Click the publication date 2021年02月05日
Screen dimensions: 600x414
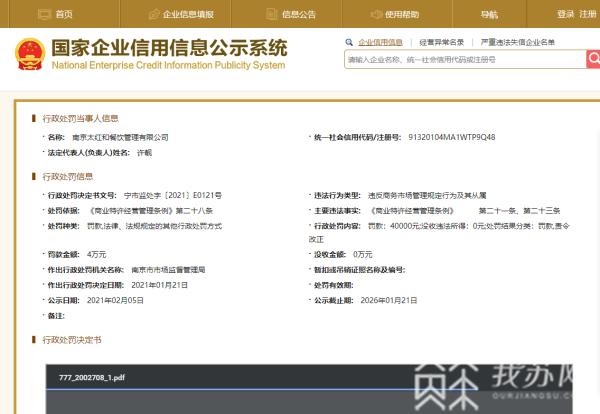(115, 300)
